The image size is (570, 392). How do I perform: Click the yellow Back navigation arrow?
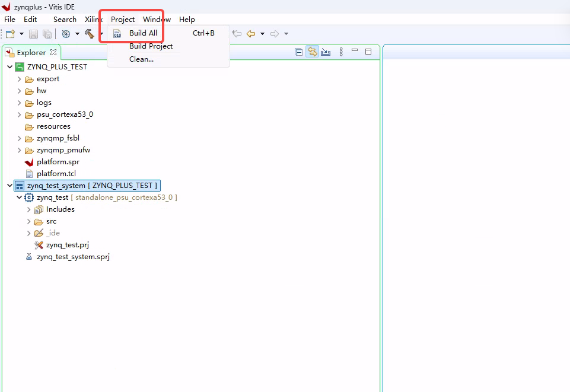tap(251, 34)
